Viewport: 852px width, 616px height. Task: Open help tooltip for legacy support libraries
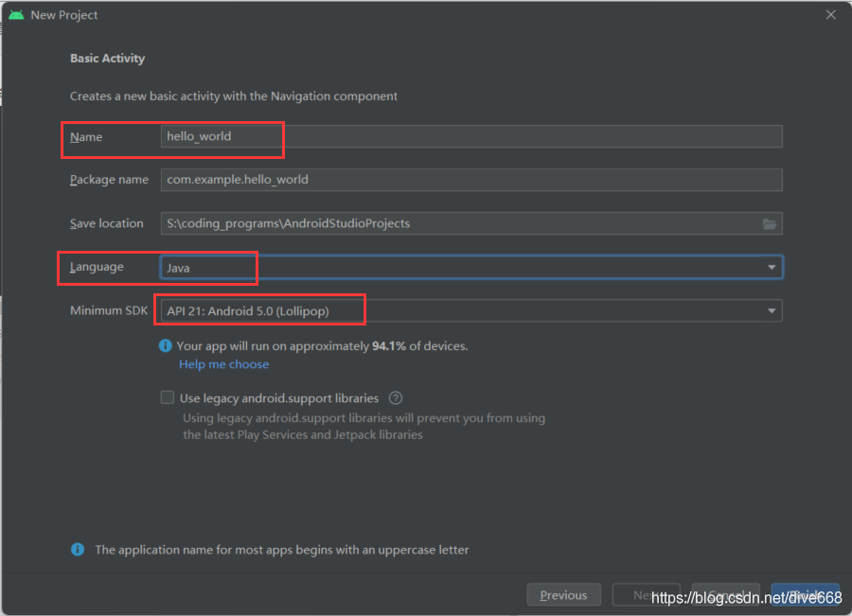click(396, 398)
